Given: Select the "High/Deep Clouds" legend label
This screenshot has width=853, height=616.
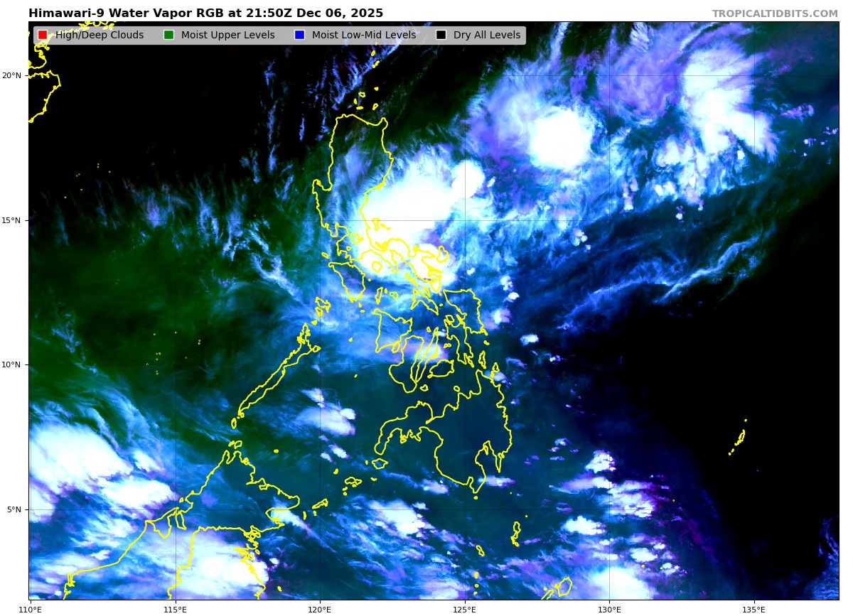Looking at the screenshot, I should coord(100,35).
